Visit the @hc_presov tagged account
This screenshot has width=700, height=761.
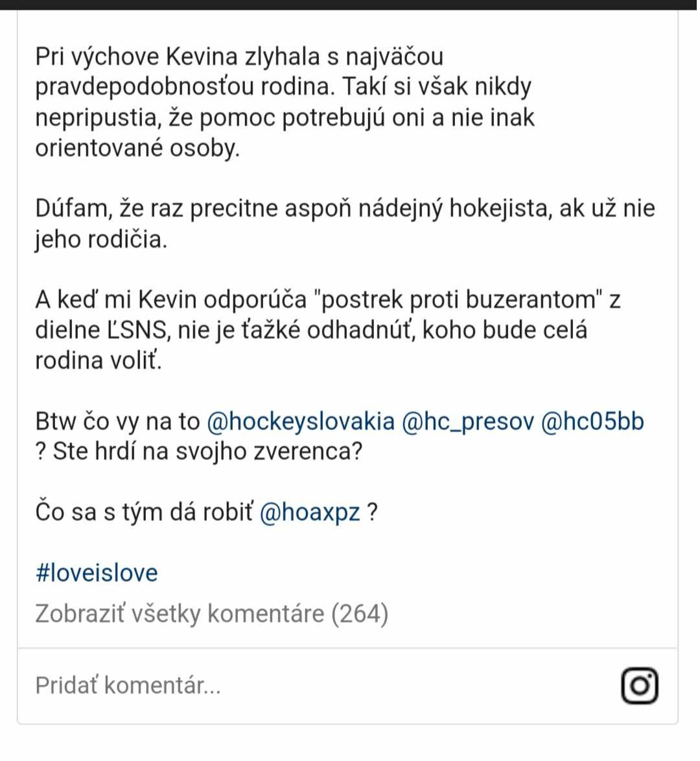pos(468,421)
